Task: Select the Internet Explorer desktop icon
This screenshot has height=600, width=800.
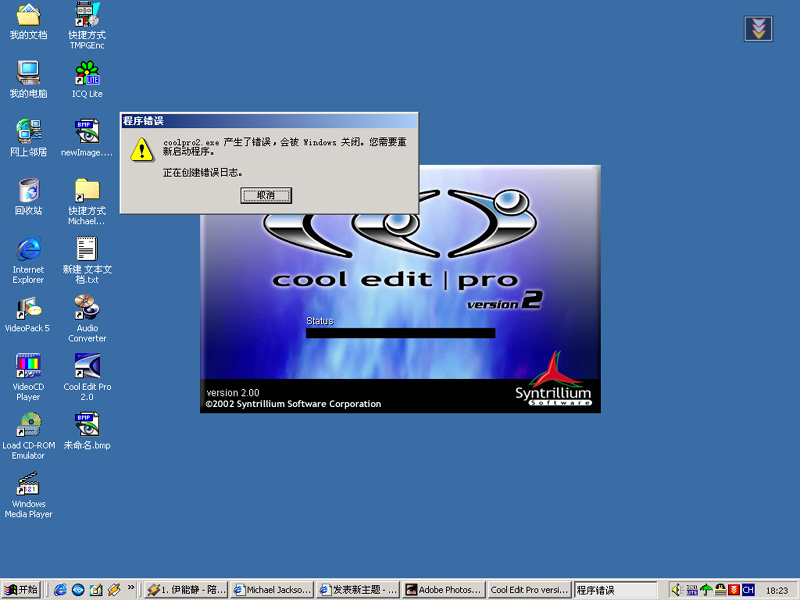Action: 29,260
